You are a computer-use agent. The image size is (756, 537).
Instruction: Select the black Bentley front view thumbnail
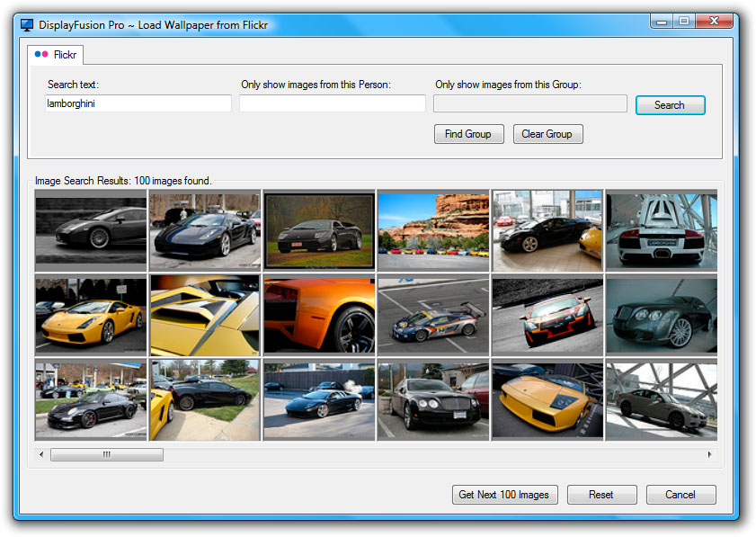[x=433, y=400]
